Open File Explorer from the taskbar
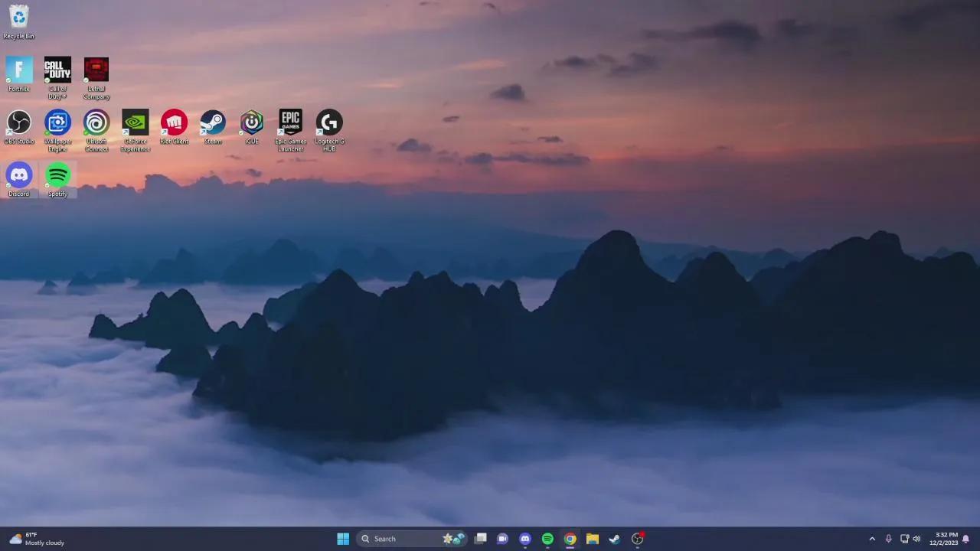 pyautogui.click(x=592, y=539)
